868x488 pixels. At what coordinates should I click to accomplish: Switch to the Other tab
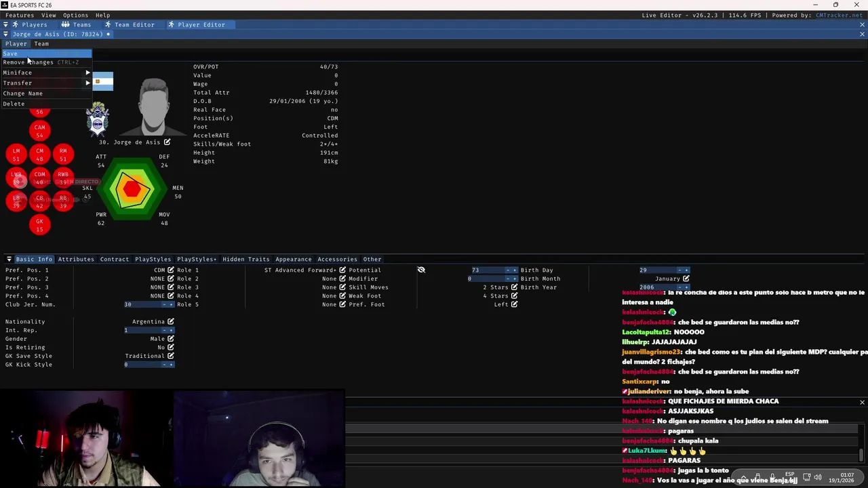[372, 260]
